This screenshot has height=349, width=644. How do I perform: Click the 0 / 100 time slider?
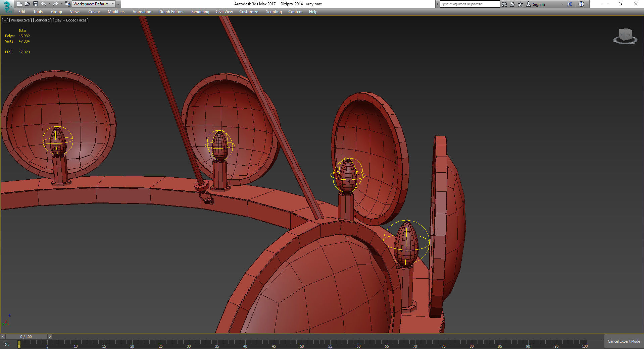coord(26,337)
